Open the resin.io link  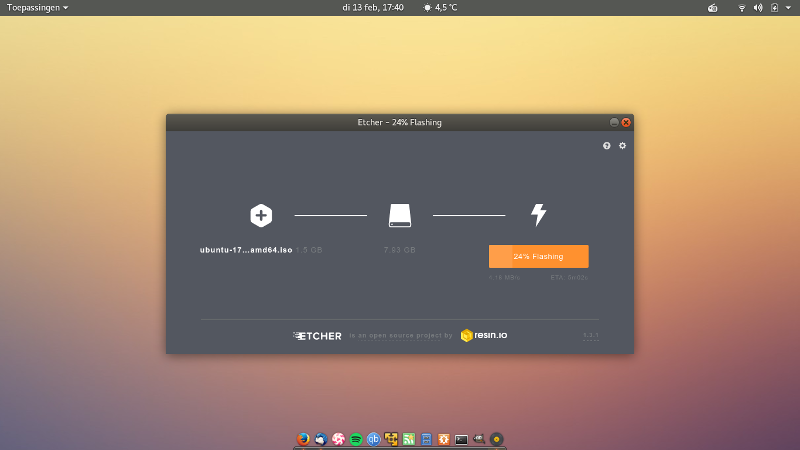point(484,335)
